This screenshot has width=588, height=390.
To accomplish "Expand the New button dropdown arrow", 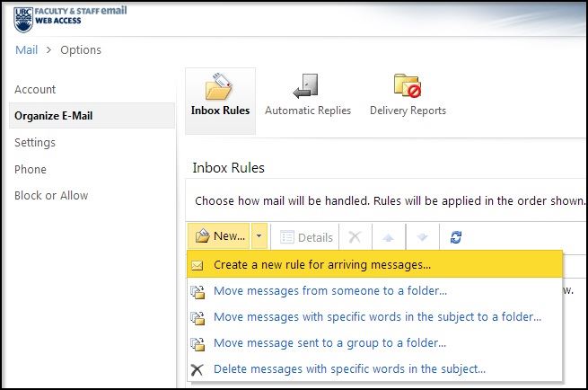I will 259,237.
